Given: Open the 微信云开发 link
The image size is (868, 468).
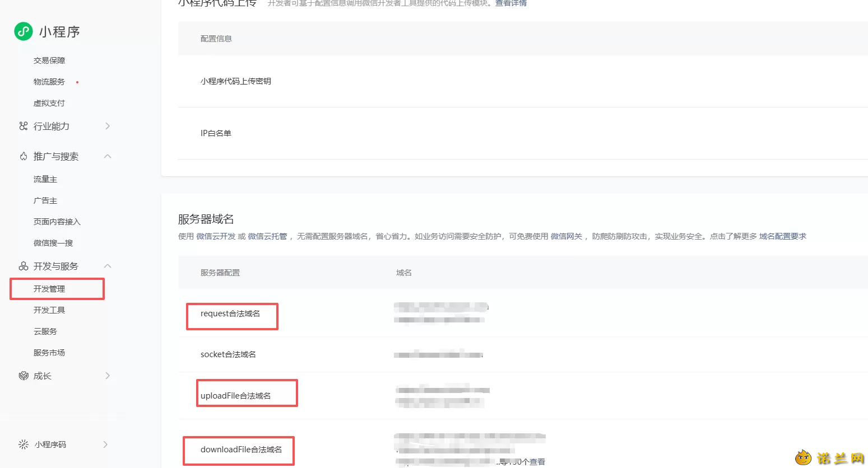Looking at the screenshot, I should [x=216, y=236].
